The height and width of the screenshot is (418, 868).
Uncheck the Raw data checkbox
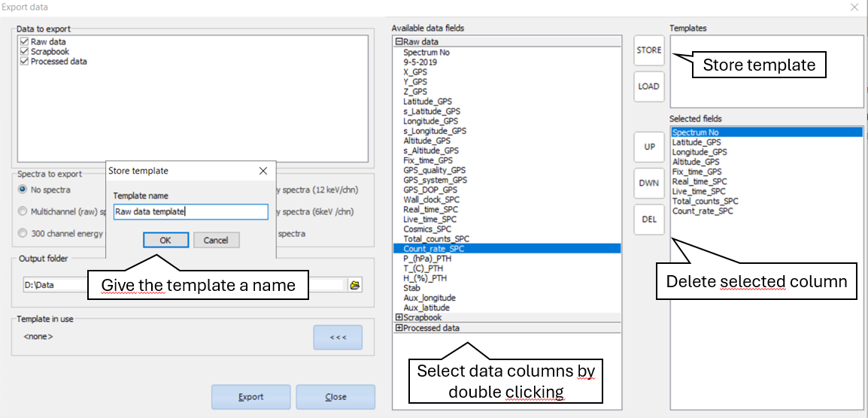25,42
